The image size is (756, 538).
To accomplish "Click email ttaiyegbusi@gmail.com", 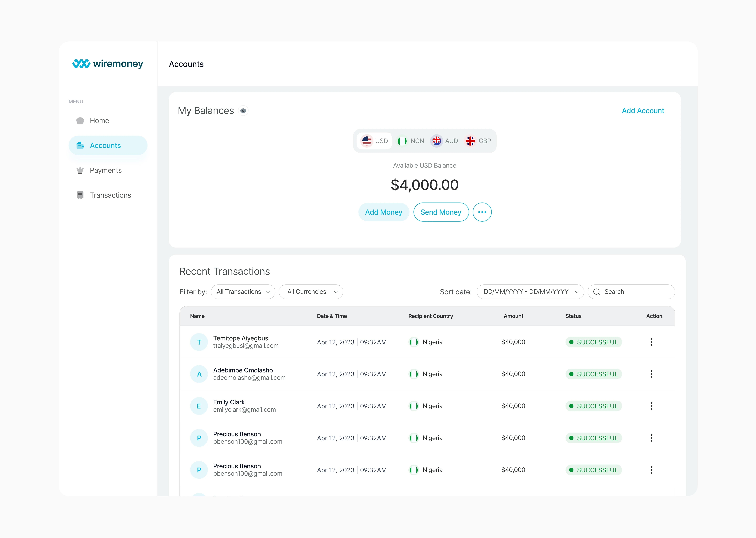I will click(246, 346).
